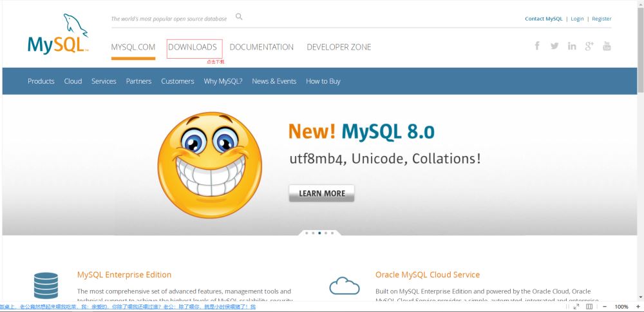Open the Services menu item

click(x=104, y=81)
